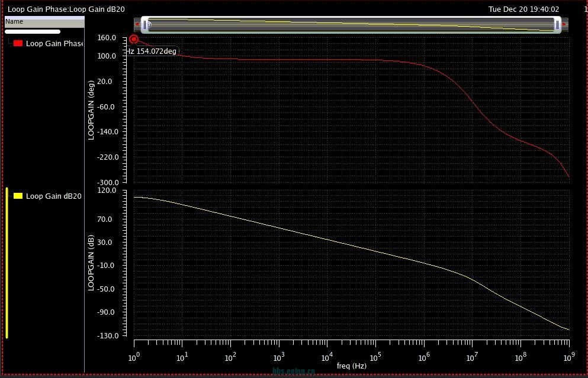The height and width of the screenshot is (378, 588).
Task: Click the 154.072deg marker label
Action: coord(152,51)
